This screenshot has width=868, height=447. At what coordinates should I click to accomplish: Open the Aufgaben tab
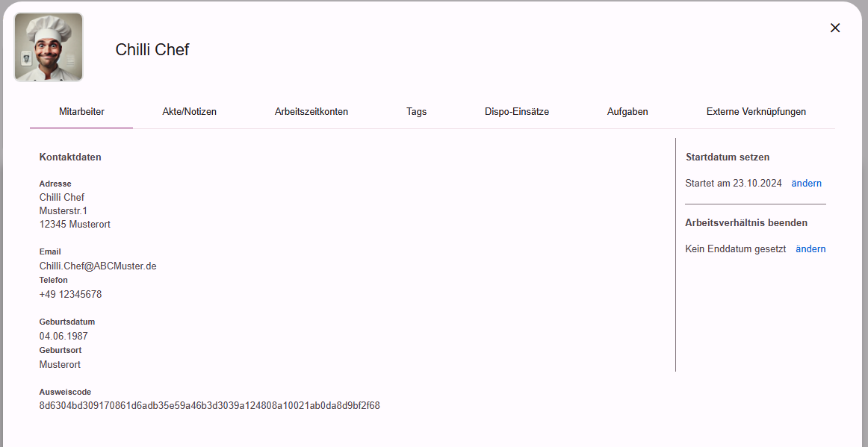click(627, 112)
